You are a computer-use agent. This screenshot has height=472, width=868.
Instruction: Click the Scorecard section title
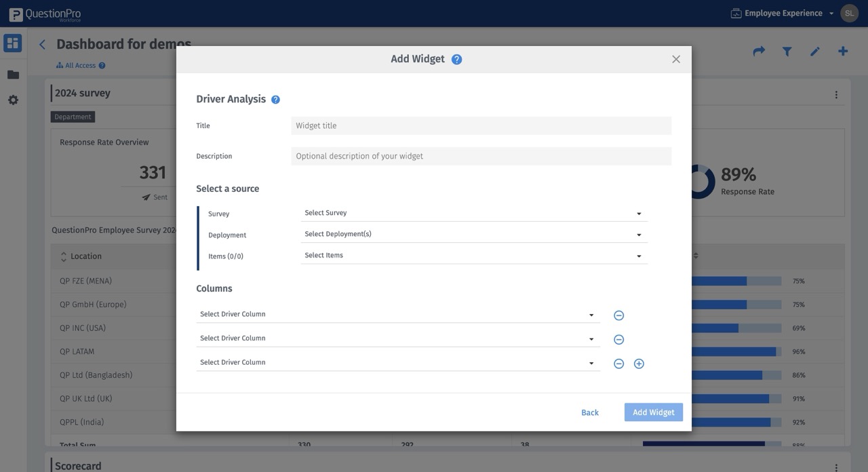pyautogui.click(x=78, y=466)
